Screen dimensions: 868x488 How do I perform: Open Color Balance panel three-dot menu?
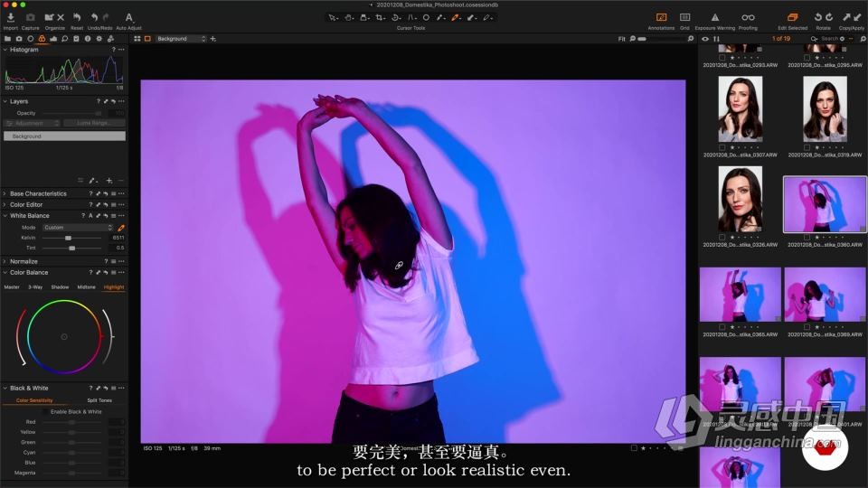(121, 272)
